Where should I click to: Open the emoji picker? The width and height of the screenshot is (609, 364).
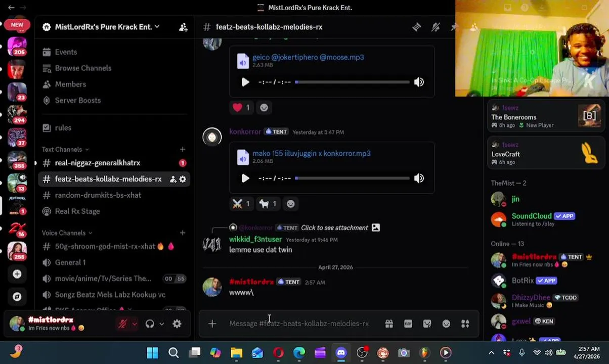[446, 324]
